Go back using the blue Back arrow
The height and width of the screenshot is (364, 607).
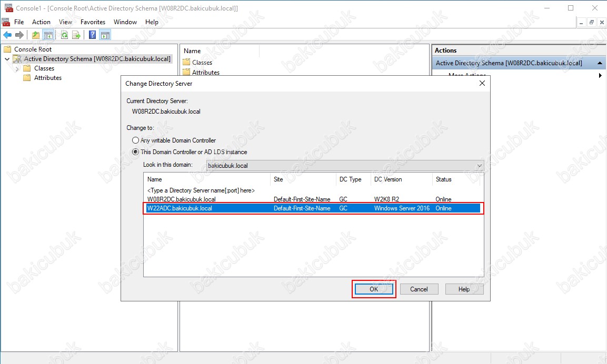click(x=7, y=35)
